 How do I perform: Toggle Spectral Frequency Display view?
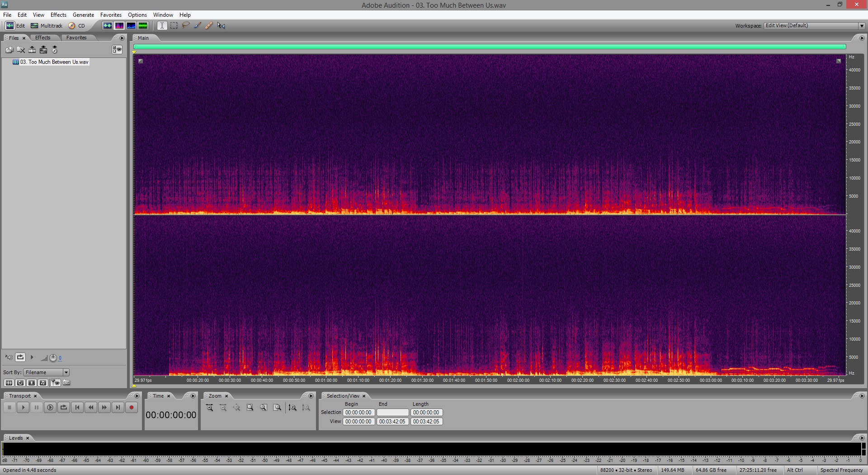pyautogui.click(x=119, y=26)
